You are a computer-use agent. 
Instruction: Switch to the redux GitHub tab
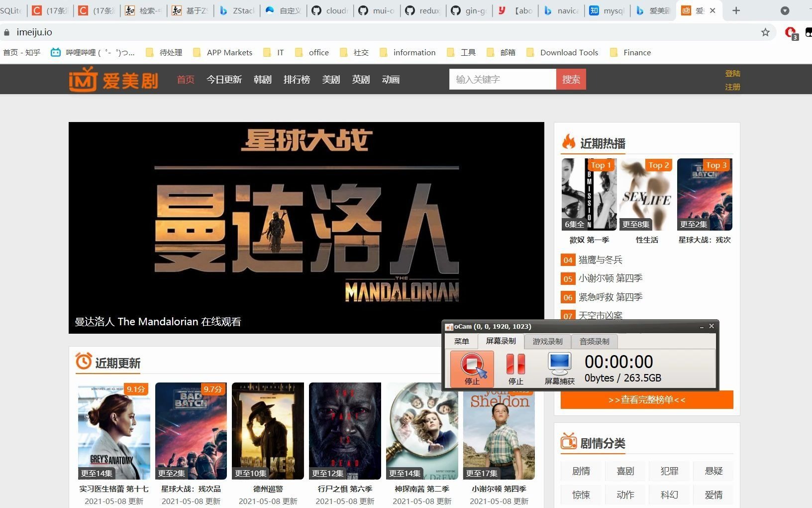[x=422, y=10]
